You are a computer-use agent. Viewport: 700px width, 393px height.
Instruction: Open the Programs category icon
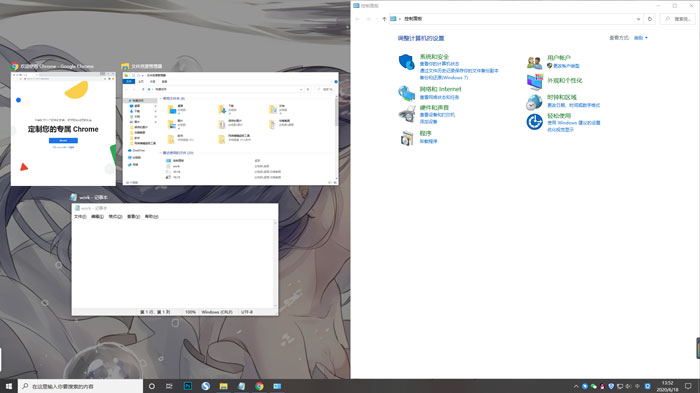[406, 138]
